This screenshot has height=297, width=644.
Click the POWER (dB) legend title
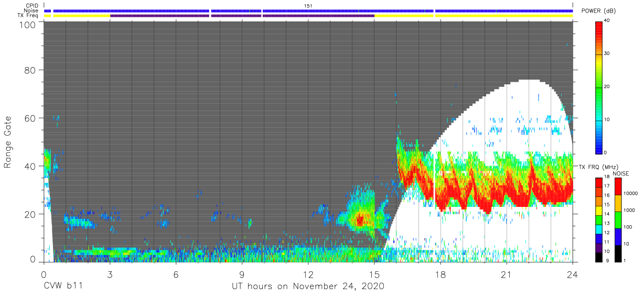[x=599, y=11]
